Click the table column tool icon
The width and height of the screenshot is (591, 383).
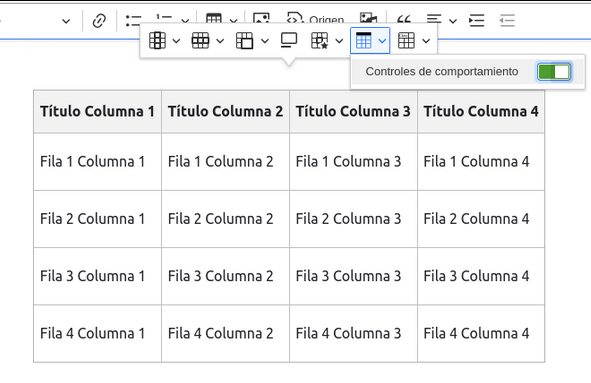(157, 40)
